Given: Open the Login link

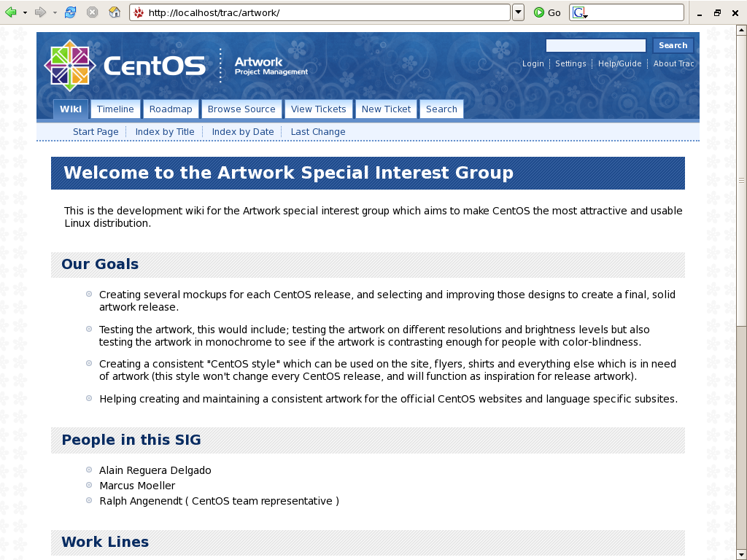Looking at the screenshot, I should (x=533, y=63).
